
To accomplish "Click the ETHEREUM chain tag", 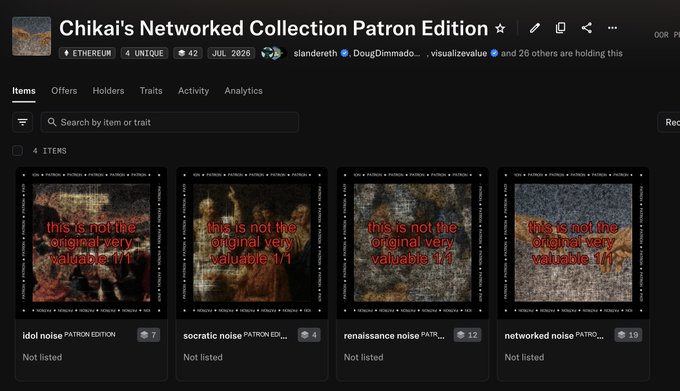I will tap(87, 53).
